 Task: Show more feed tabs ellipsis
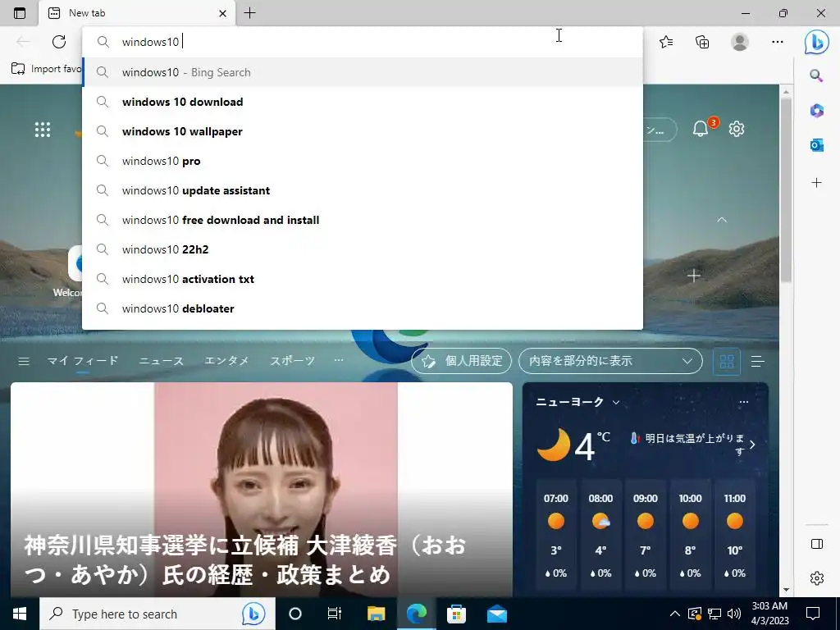(x=339, y=360)
